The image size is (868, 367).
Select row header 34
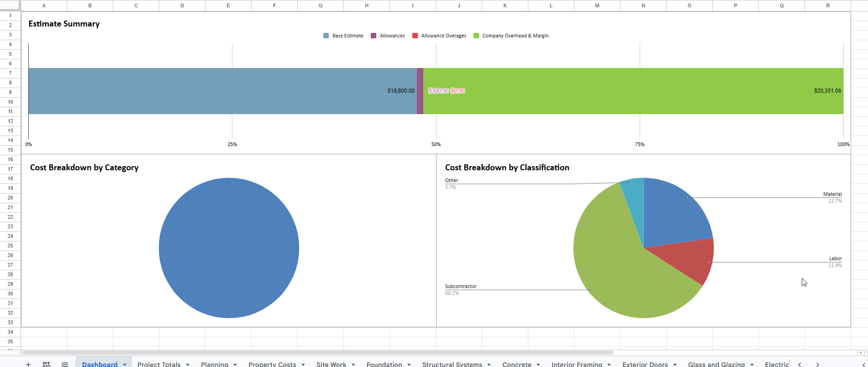pos(11,332)
